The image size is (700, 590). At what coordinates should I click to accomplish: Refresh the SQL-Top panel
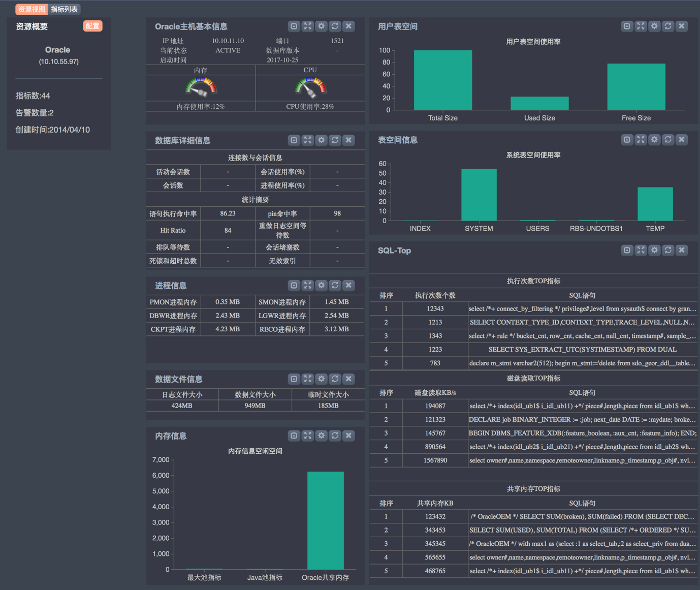coord(668,250)
